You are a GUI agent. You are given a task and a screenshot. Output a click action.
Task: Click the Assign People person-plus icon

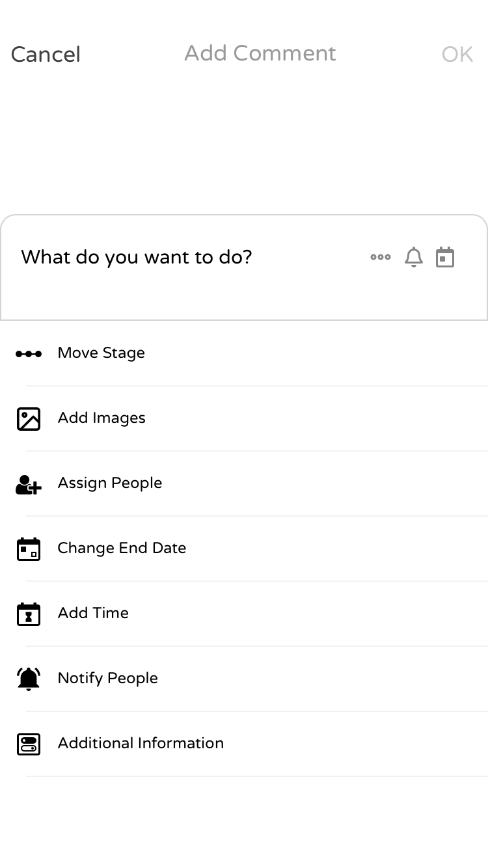(29, 484)
